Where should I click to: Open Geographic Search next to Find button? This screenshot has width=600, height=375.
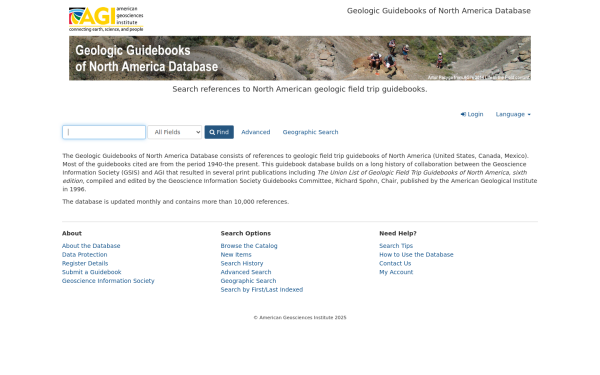coord(310,132)
